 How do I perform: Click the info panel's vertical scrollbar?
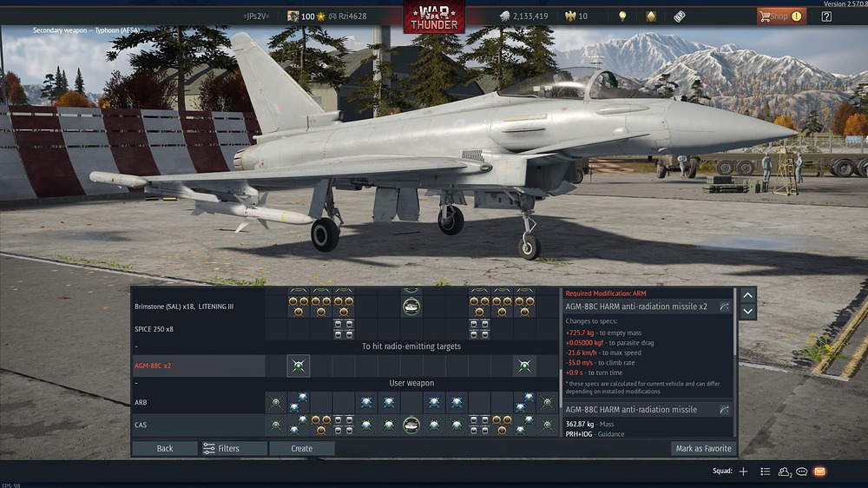tap(735, 321)
